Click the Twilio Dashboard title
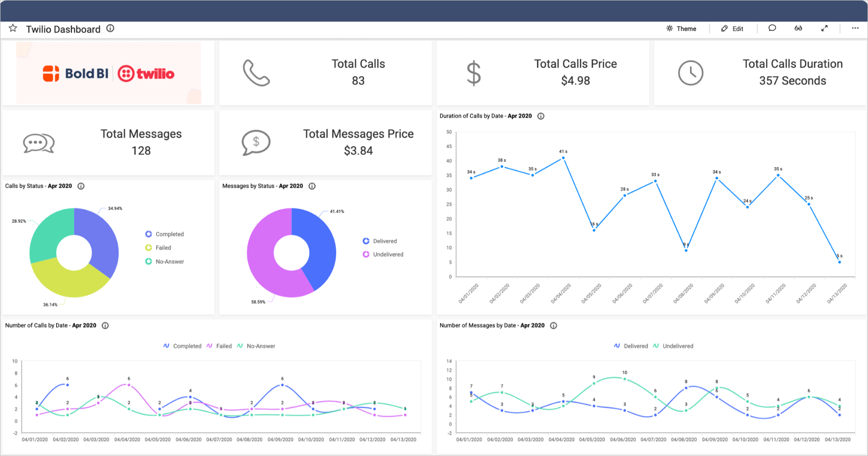 tap(63, 29)
